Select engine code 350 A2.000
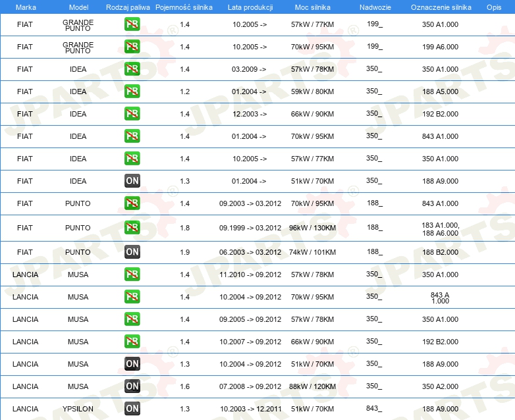 tap(440, 386)
